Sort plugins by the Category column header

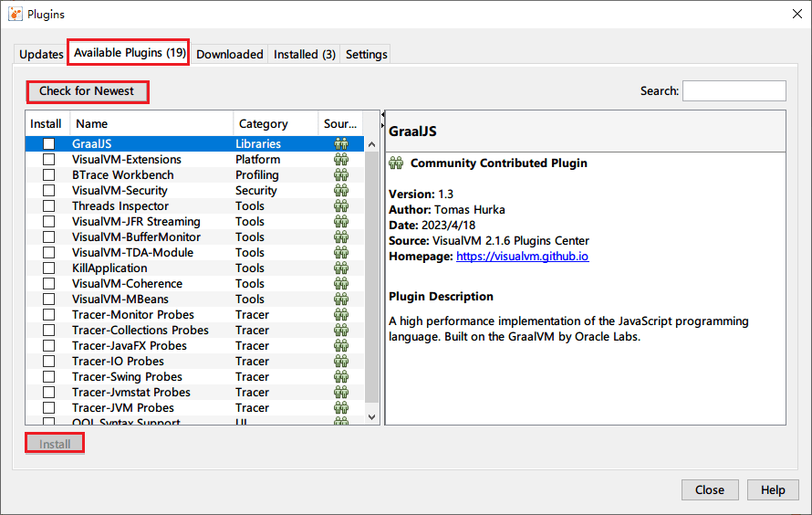coord(276,124)
